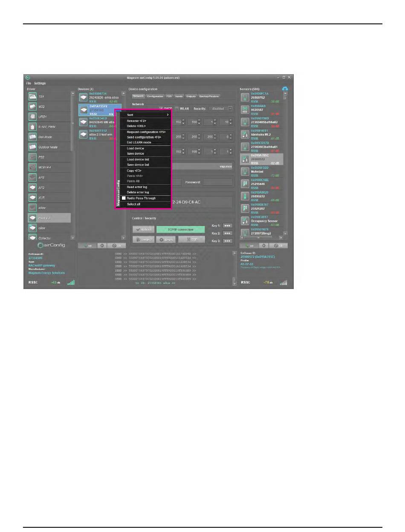Open the Settings menu

(40, 83)
